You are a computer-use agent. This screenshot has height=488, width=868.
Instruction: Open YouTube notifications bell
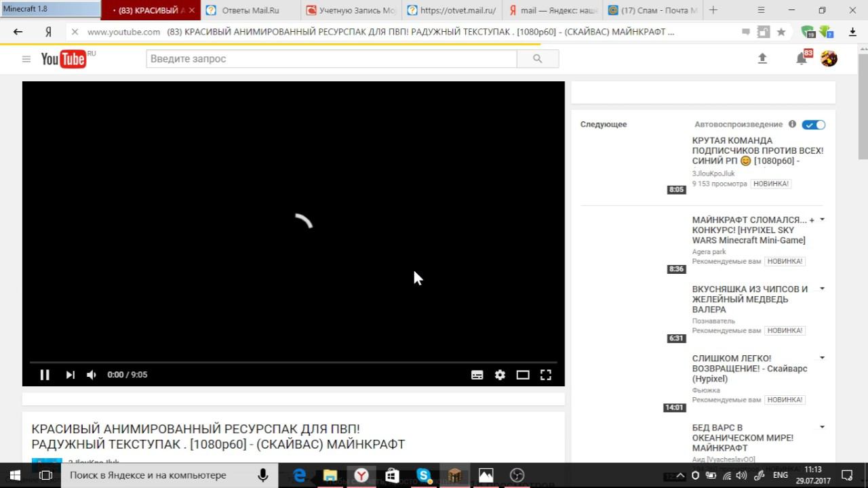coord(802,59)
